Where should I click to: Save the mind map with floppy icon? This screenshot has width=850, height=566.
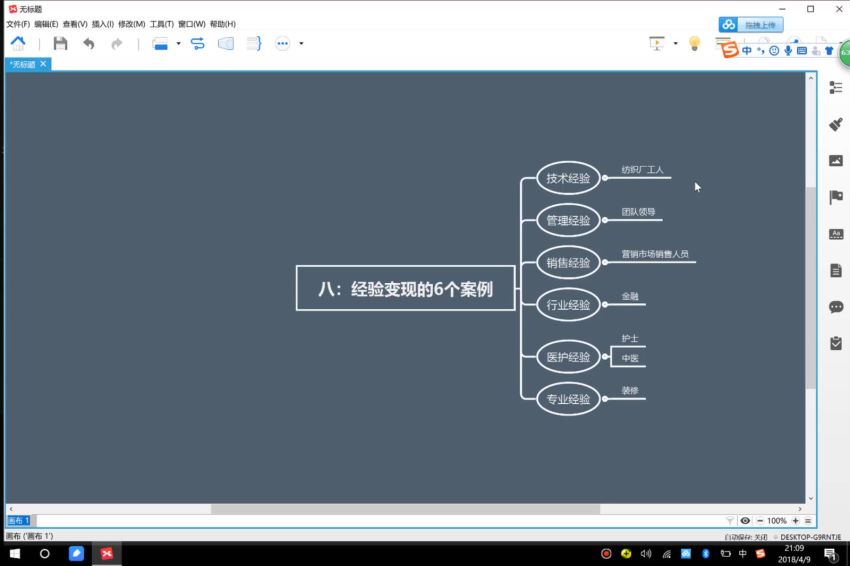(60, 43)
